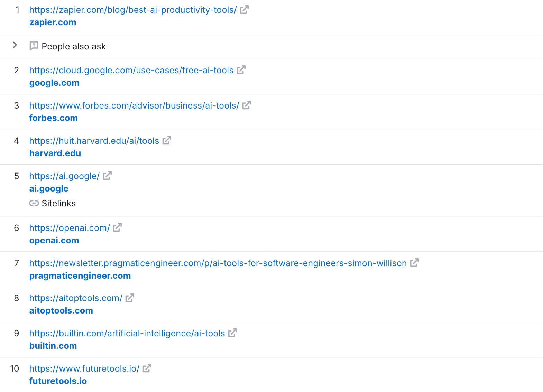The height and width of the screenshot is (392, 543).
Task: Click the zapier.com domain link
Action: (x=53, y=22)
